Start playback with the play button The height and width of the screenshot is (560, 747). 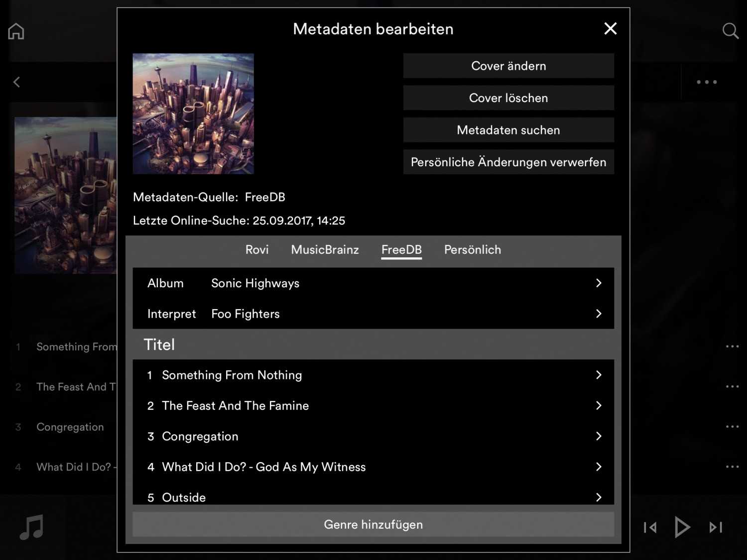click(x=682, y=527)
